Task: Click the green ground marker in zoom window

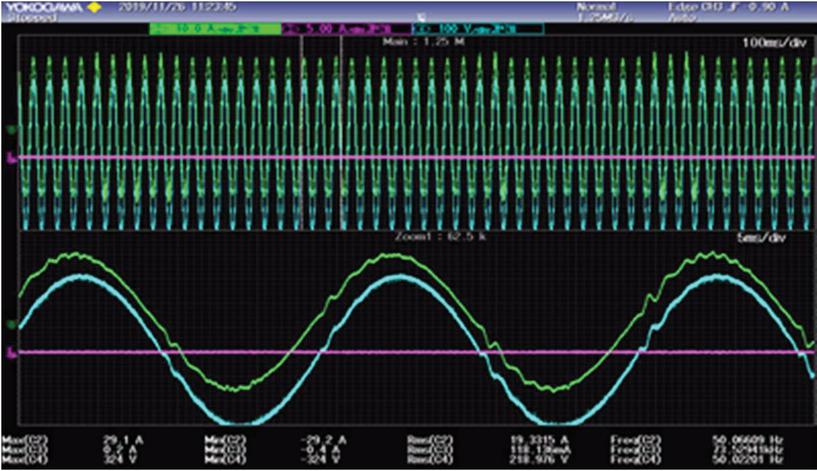Action: click(x=10, y=325)
